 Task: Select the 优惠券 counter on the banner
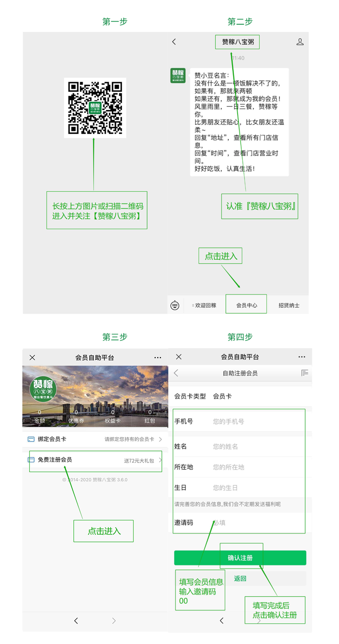pos(76,416)
